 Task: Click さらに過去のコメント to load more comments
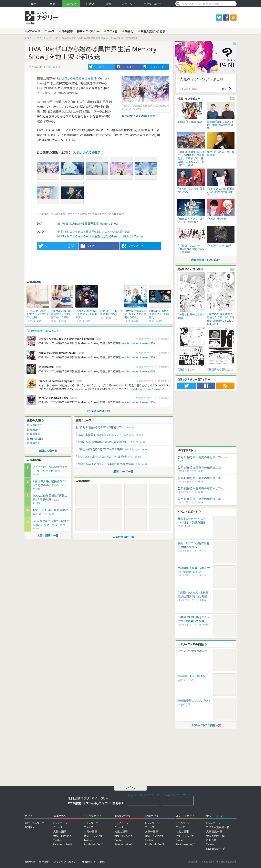(98, 411)
